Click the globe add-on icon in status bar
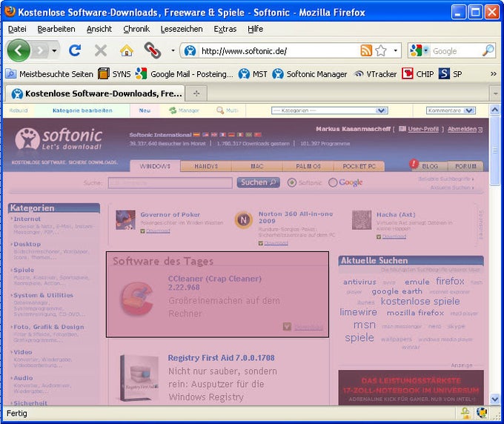This screenshot has width=504, height=424. (x=482, y=412)
